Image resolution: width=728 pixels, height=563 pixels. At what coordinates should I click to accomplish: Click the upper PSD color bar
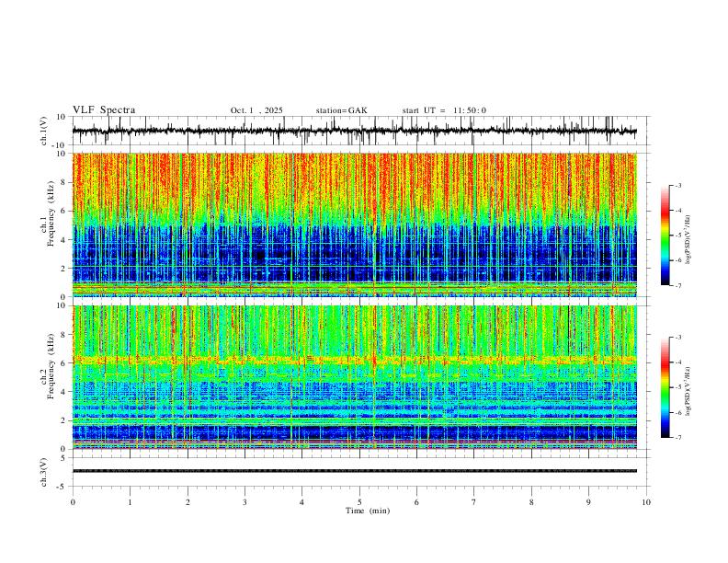tap(665, 236)
